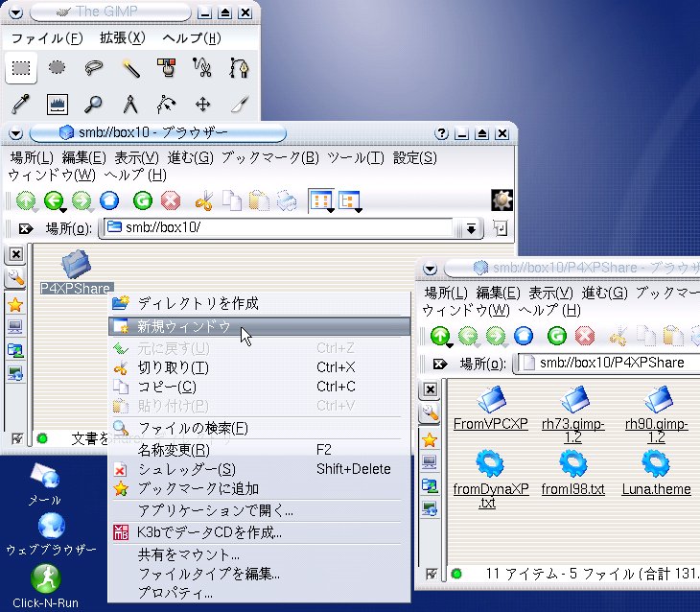700x612 pixels.
Task: Go Forward in the smb://box10 browser toolbar
Action: click(x=82, y=200)
